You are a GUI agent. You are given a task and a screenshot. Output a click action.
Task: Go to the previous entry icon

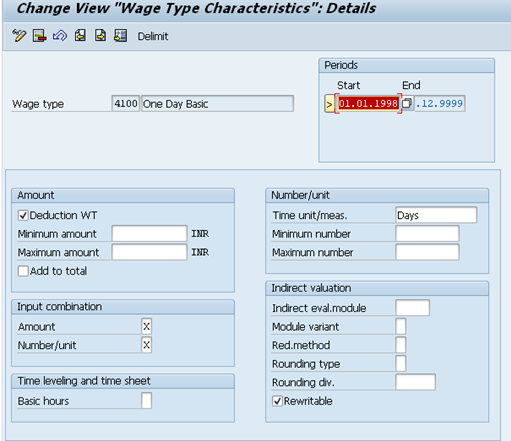80,35
